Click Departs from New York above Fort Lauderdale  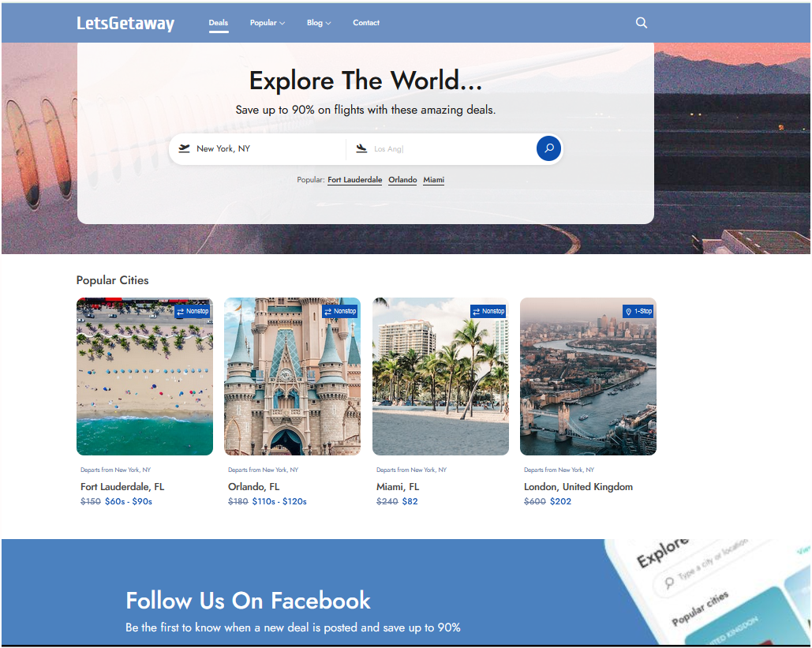pos(115,470)
